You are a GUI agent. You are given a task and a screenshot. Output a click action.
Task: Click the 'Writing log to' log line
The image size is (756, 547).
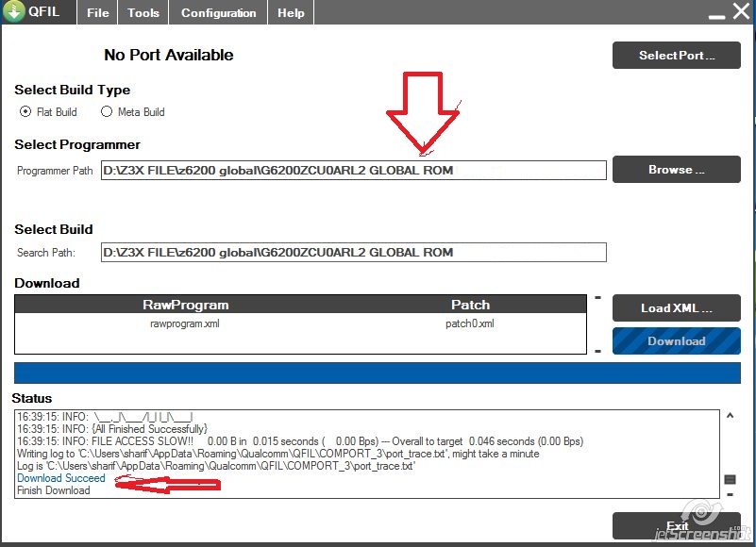278,454
